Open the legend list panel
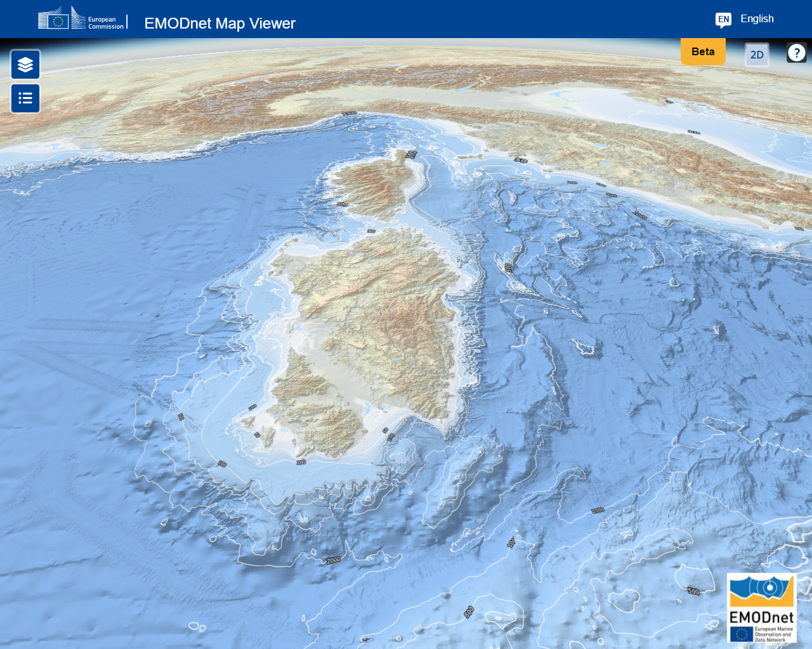This screenshot has height=649, width=812. (25, 98)
